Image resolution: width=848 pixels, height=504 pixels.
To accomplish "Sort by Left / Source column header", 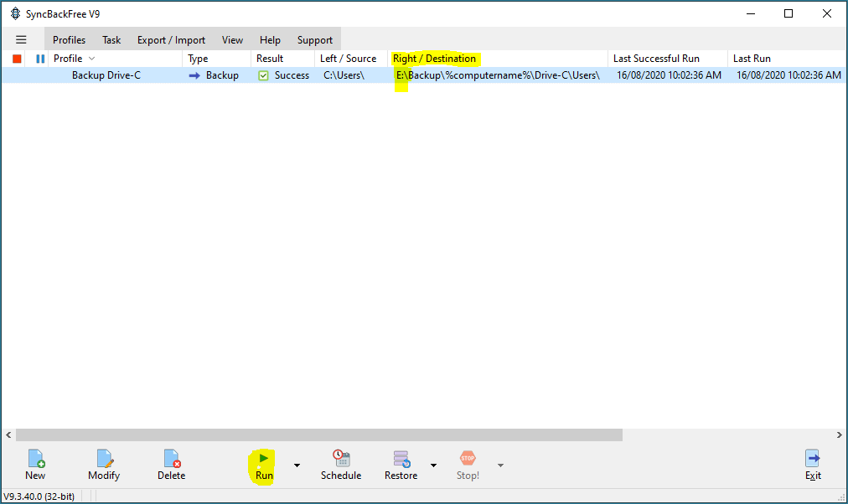I will pyautogui.click(x=352, y=59).
